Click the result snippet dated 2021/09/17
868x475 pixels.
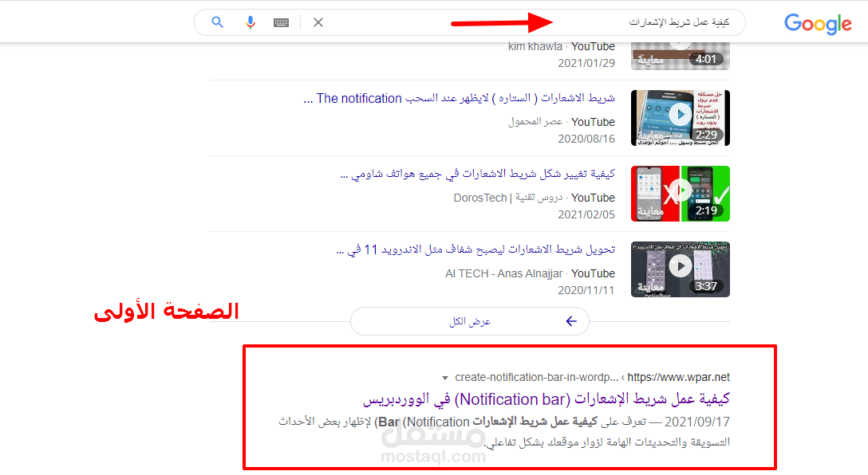point(504,432)
